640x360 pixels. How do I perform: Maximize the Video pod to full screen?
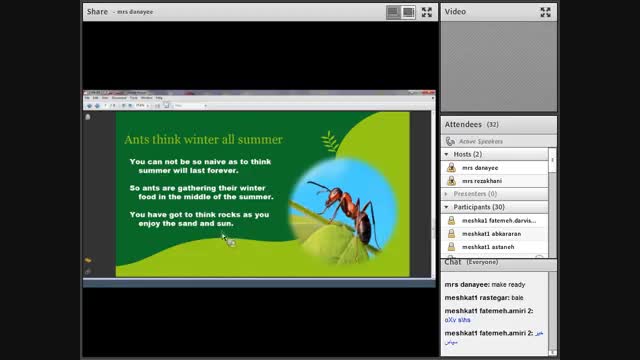[545, 12]
